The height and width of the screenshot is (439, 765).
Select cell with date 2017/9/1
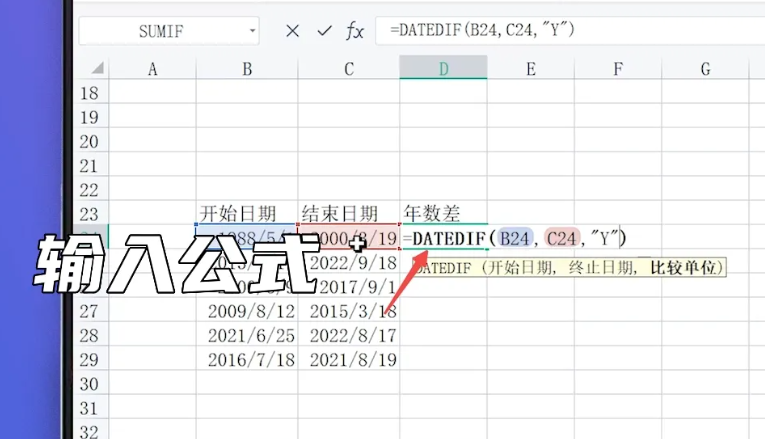click(x=348, y=287)
